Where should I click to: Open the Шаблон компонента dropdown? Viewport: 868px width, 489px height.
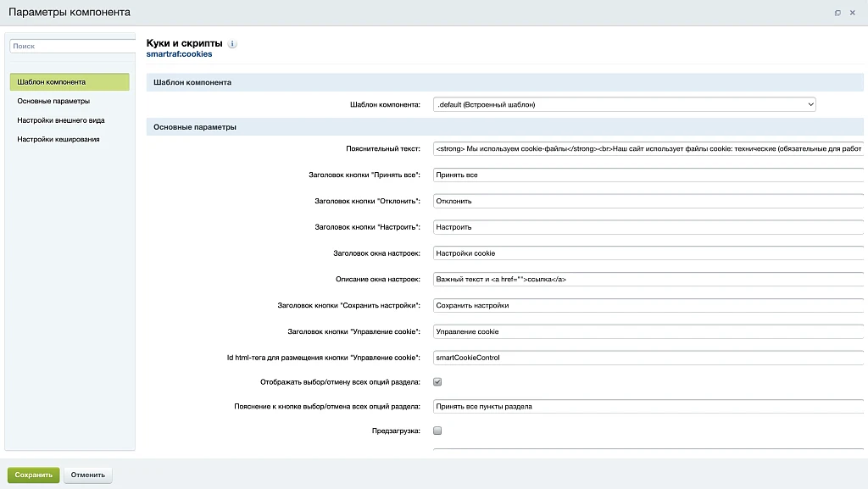click(625, 104)
